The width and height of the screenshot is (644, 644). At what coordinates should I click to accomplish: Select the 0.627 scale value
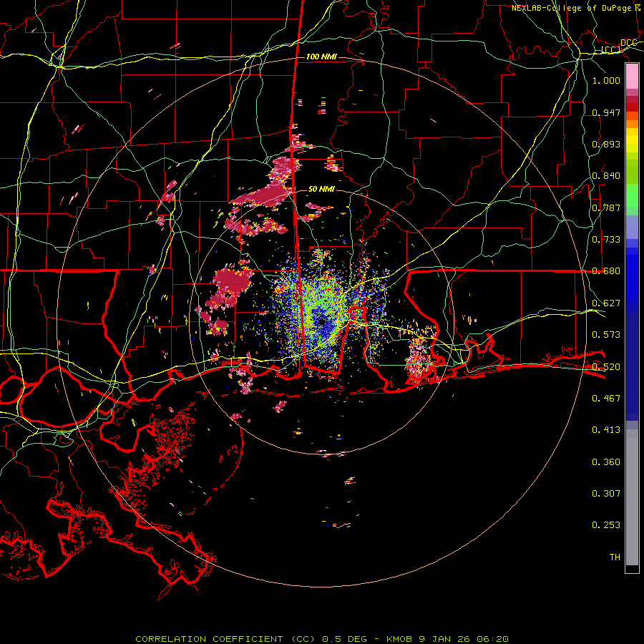[x=606, y=303]
